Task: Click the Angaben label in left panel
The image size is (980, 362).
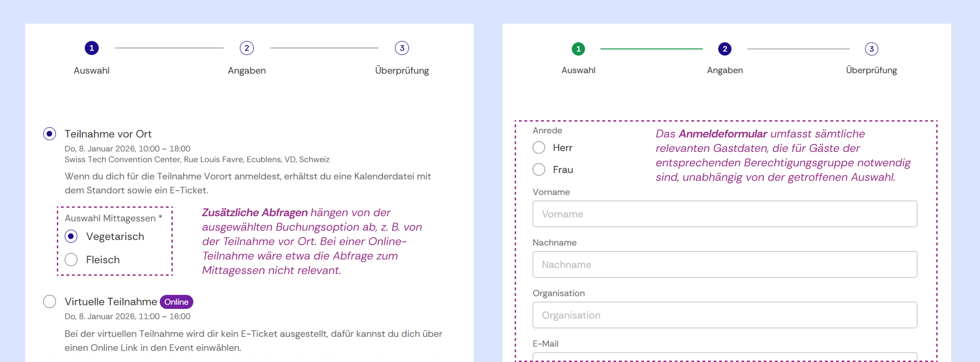Action: point(247,71)
